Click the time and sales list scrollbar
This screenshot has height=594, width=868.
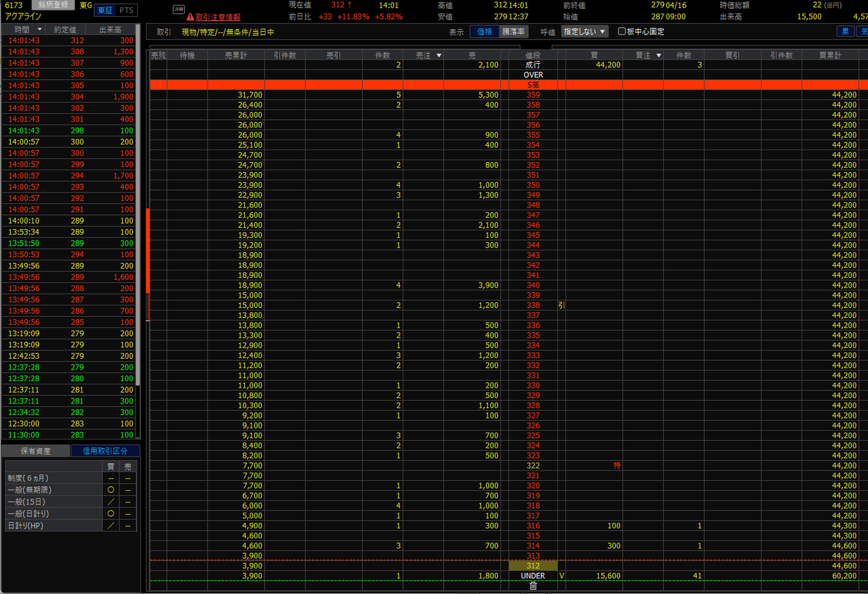138,203
